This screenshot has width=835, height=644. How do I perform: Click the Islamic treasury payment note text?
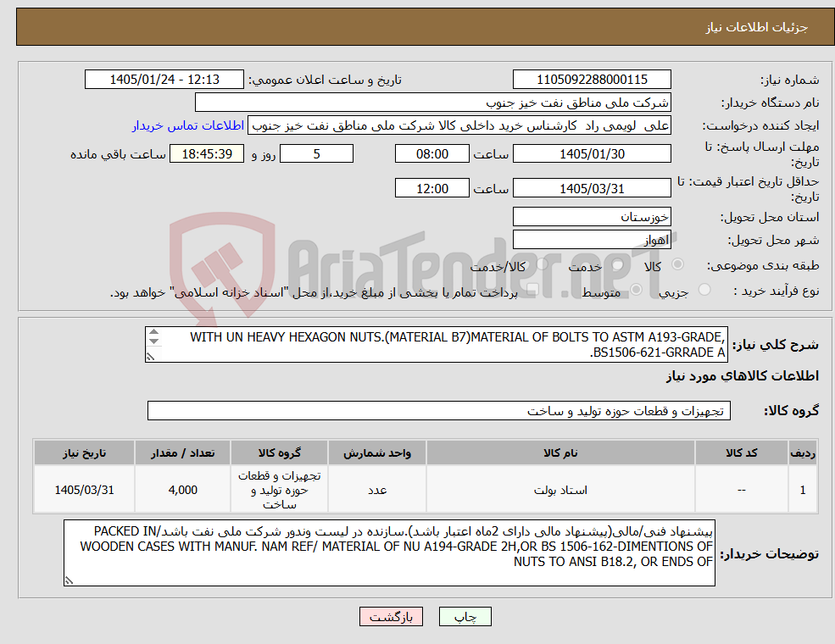pyautogui.click(x=314, y=292)
